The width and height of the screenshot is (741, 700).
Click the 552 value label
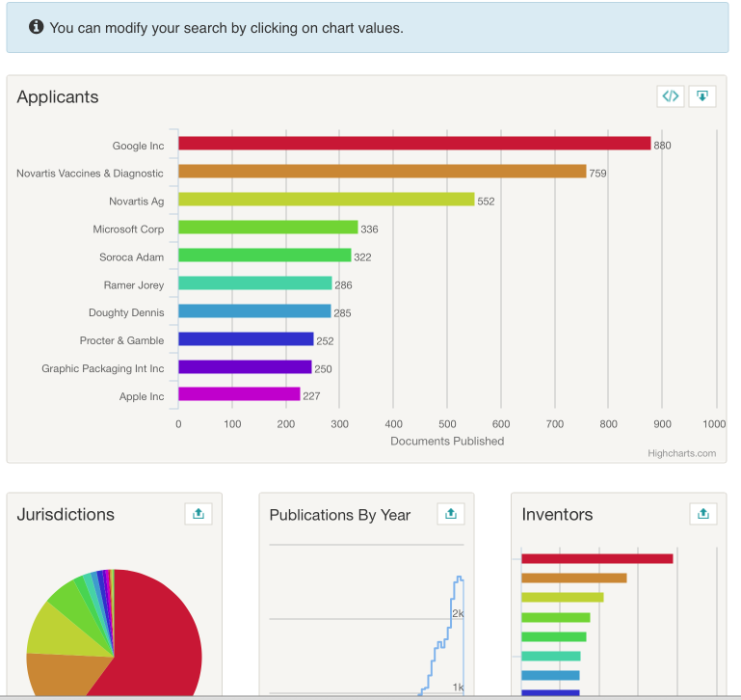(x=486, y=202)
